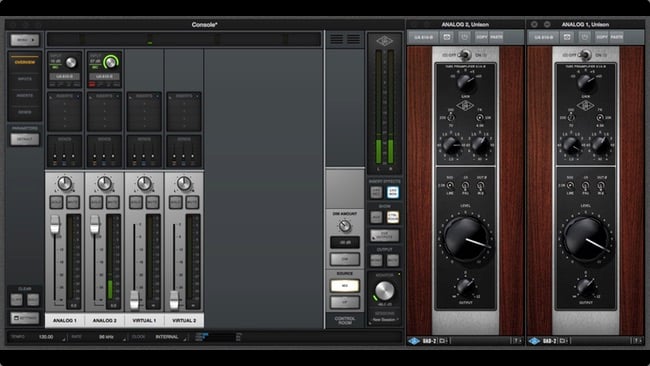Click right meter bridge view icon
Screen dimensions: 650x366
pyautogui.click(x=353, y=39)
